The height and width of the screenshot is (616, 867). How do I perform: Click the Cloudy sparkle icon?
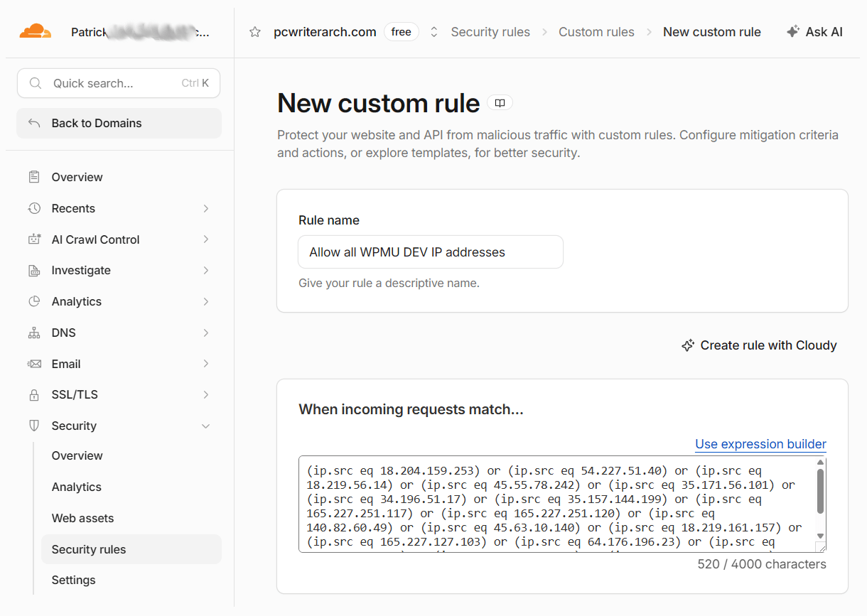[687, 345]
